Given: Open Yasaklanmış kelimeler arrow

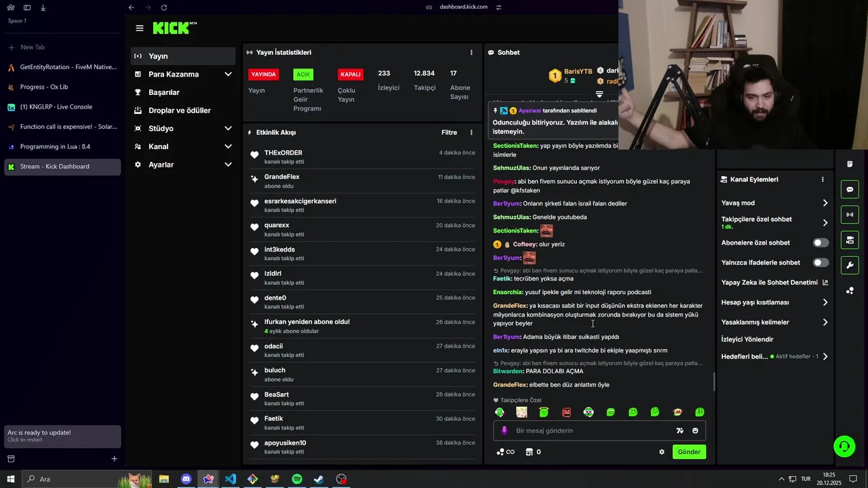Looking at the screenshot, I should pyautogui.click(x=825, y=322).
